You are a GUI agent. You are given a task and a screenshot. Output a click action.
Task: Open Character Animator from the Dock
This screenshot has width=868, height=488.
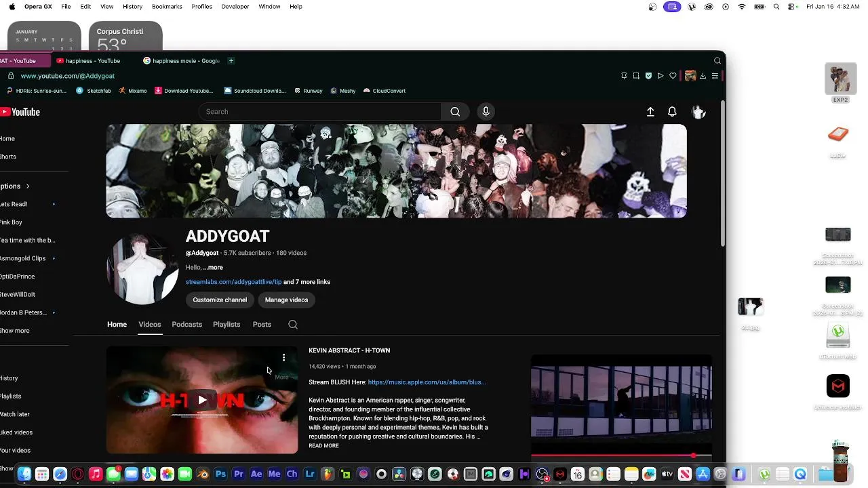292,474
